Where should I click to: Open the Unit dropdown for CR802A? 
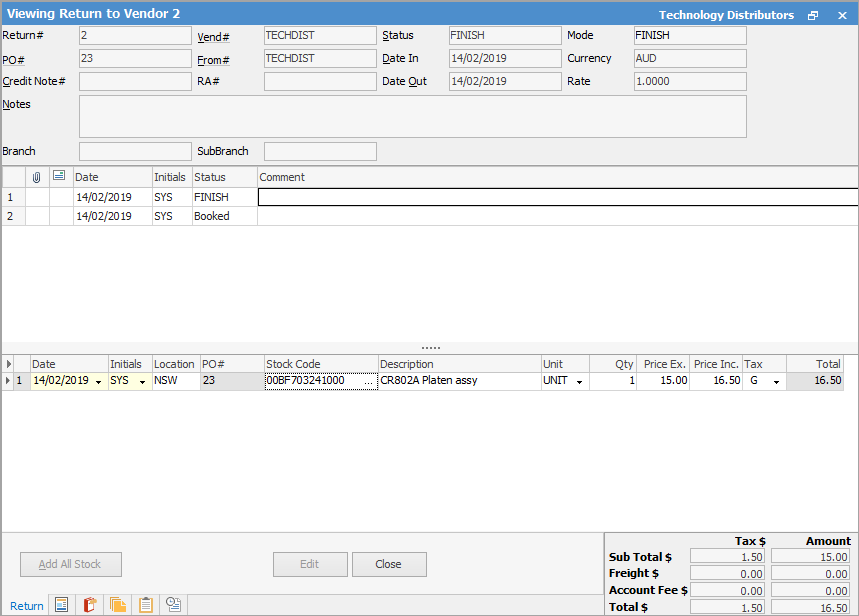pyautogui.click(x=580, y=382)
